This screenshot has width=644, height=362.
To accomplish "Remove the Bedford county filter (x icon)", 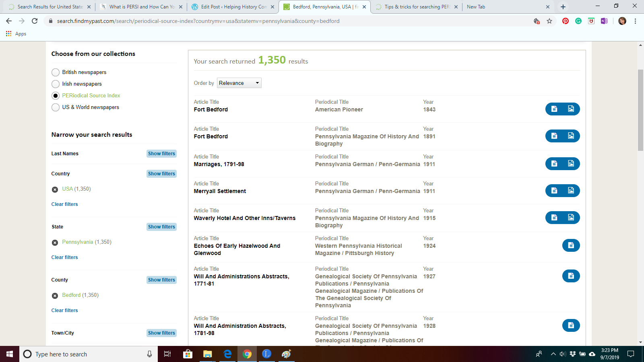I will (55, 296).
